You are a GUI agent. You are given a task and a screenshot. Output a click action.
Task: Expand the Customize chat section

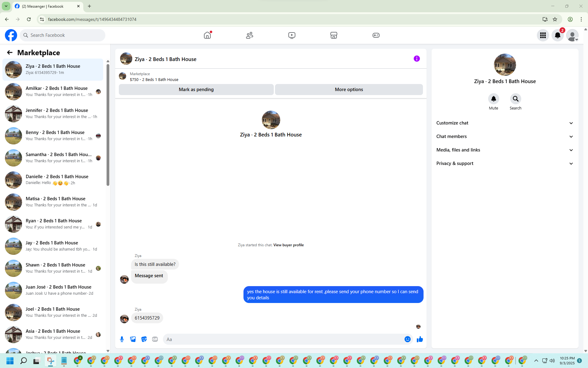(505, 123)
